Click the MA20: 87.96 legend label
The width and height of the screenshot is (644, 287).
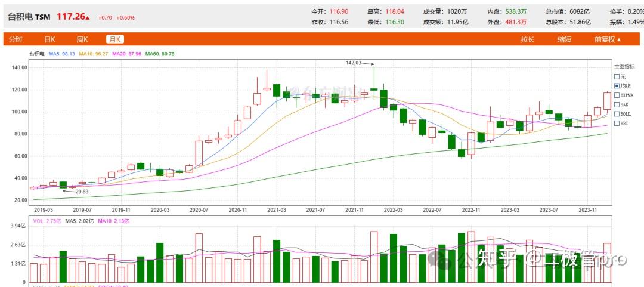click(127, 54)
